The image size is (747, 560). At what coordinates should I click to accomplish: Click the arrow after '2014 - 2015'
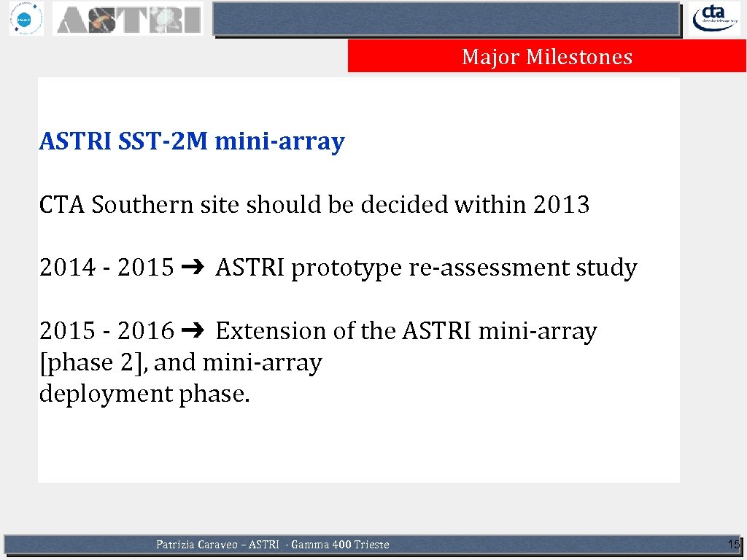click(x=193, y=267)
